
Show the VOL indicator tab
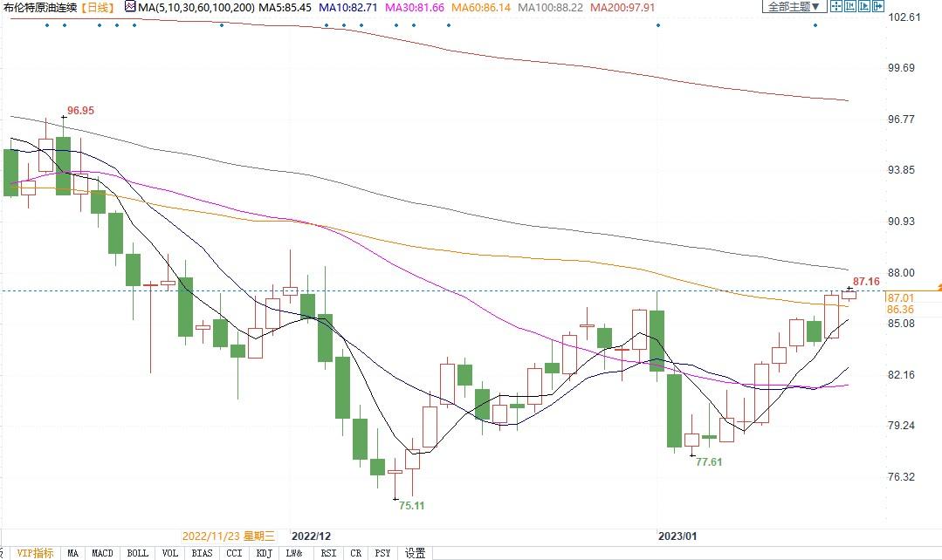(x=170, y=553)
